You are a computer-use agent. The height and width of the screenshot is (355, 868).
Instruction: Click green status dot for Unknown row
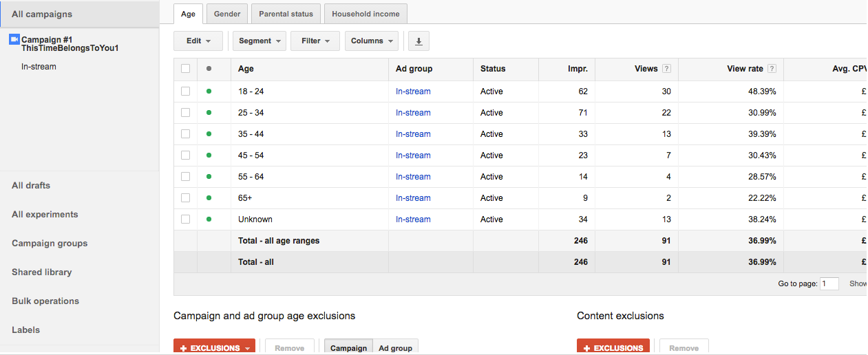[209, 219]
